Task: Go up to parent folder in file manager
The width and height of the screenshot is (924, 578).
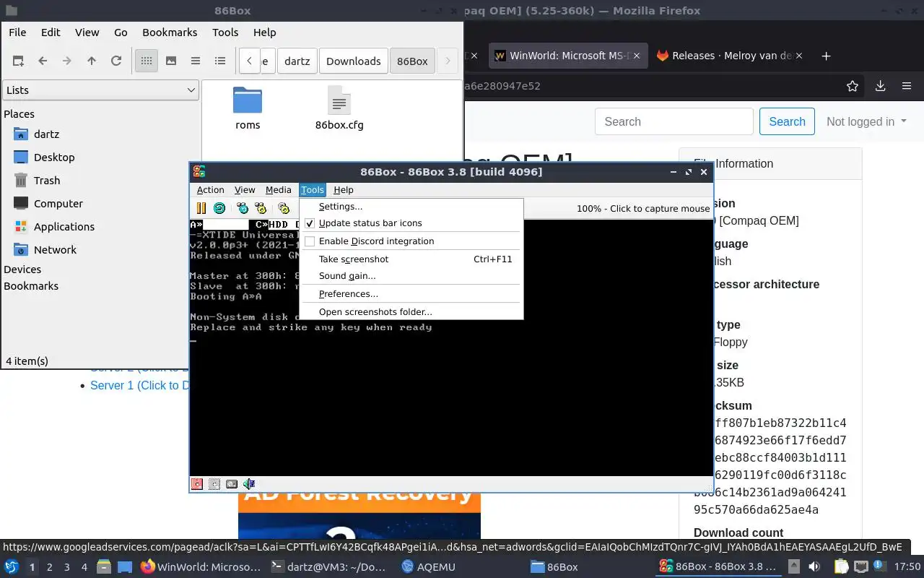Action: click(92, 61)
